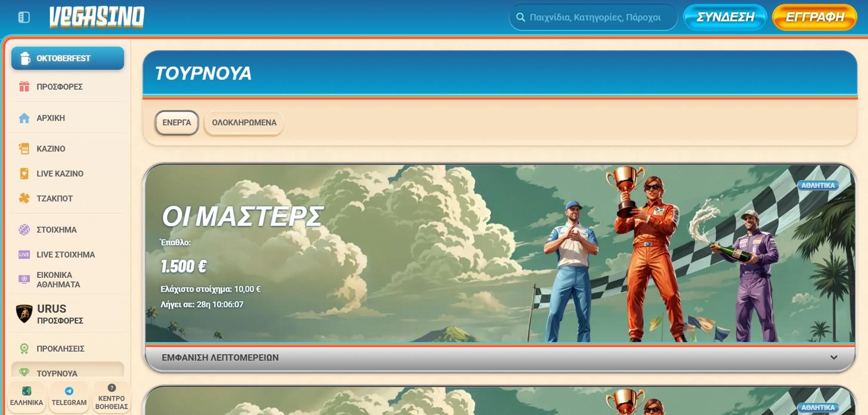
Task: Open the TELEGRAM link label
Action: click(x=69, y=402)
